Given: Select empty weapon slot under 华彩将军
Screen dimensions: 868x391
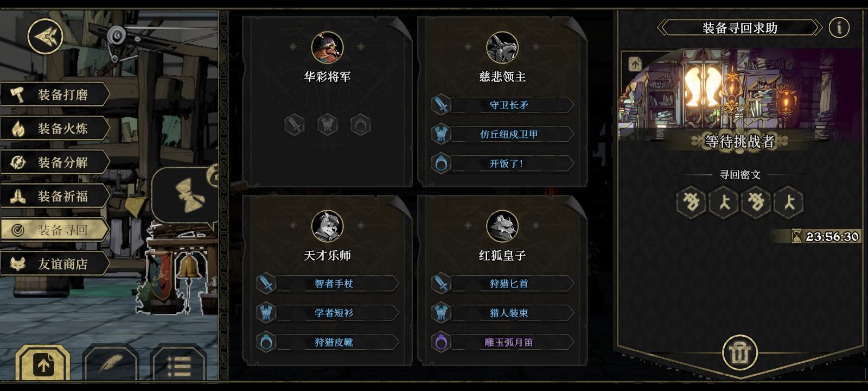Looking at the screenshot, I should [x=295, y=125].
